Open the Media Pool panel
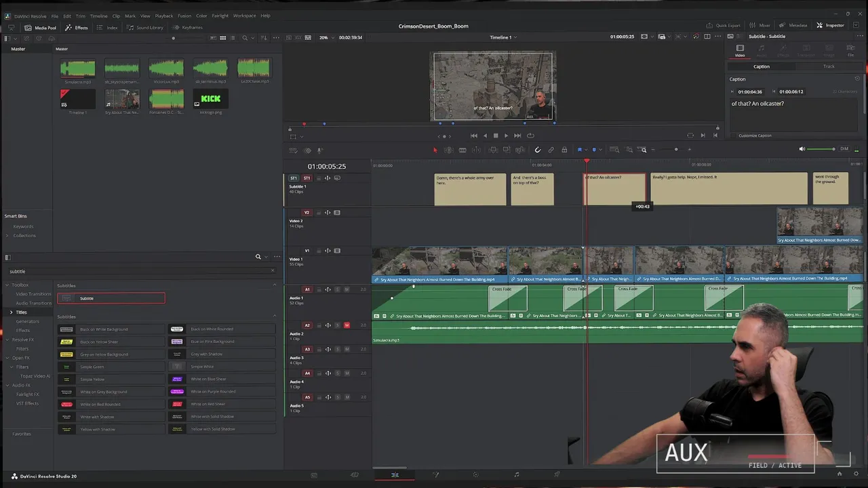Viewport: 868px width, 488px height. pos(40,27)
